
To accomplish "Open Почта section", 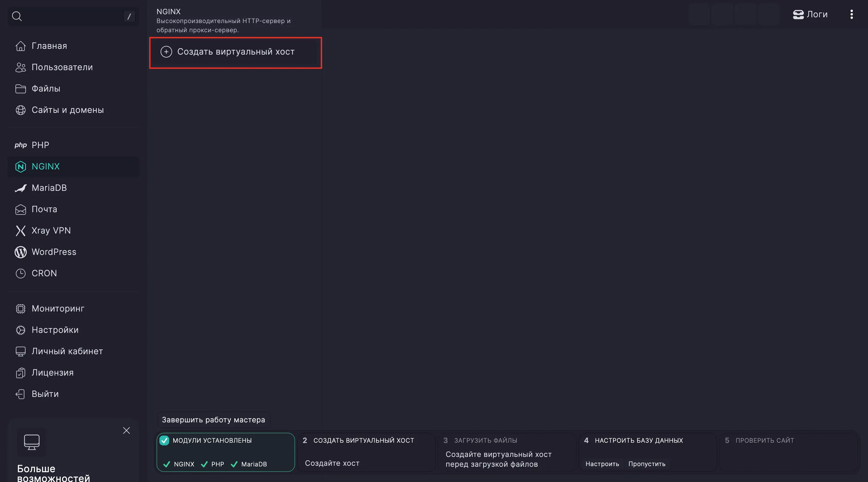I will (x=73, y=209).
